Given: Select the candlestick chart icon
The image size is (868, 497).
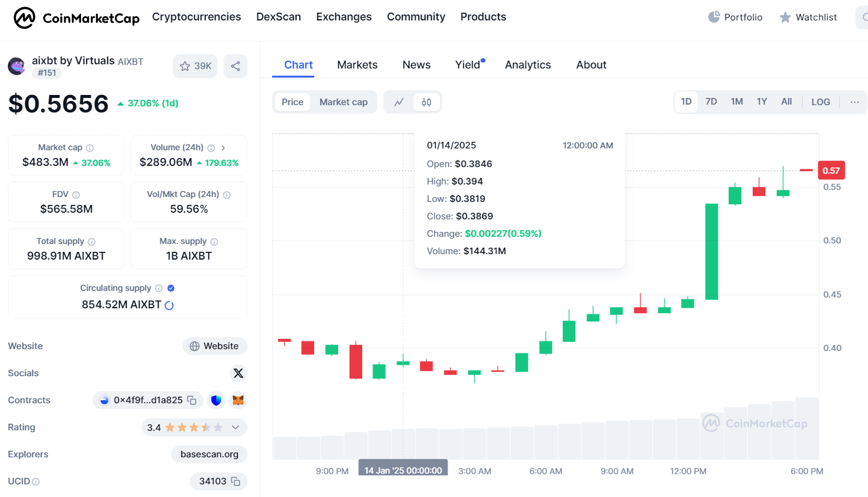Looking at the screenshot, I should click(x=426, y=102).
